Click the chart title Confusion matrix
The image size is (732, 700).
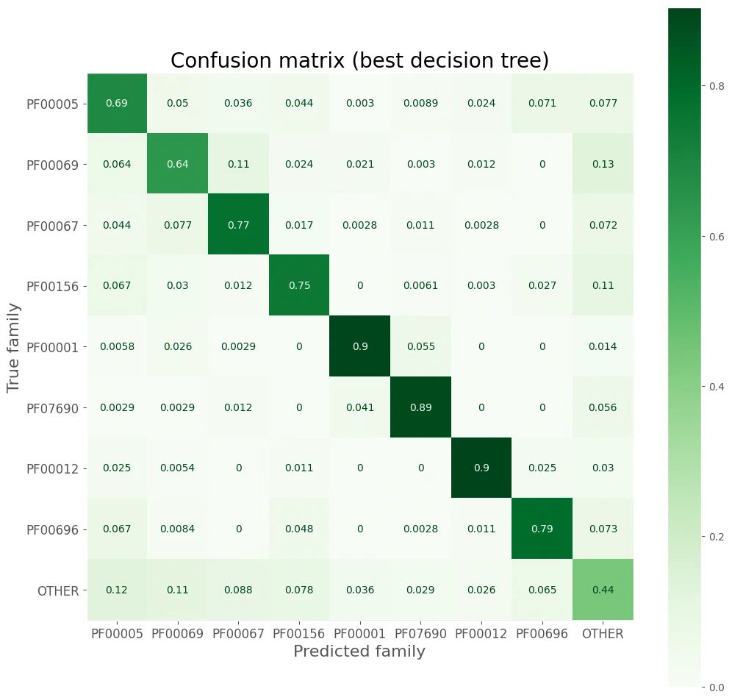[x=359, y=61]
